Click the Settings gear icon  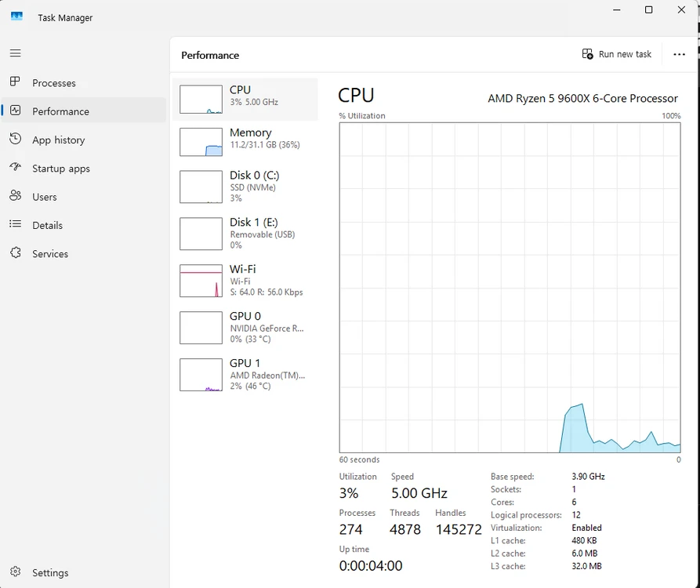[15, 572]
